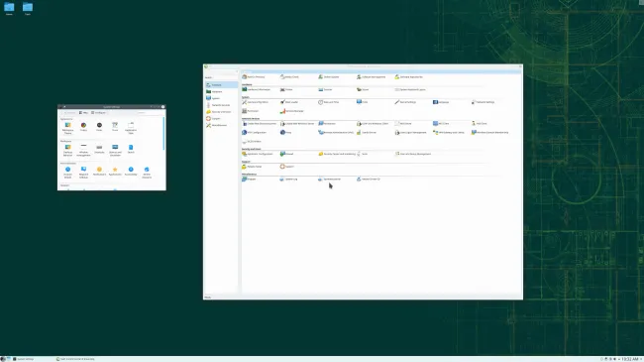This screenshot has width=644, height=362.
Task: Open Release Notes in YaST Support
Action: (252, 167)
